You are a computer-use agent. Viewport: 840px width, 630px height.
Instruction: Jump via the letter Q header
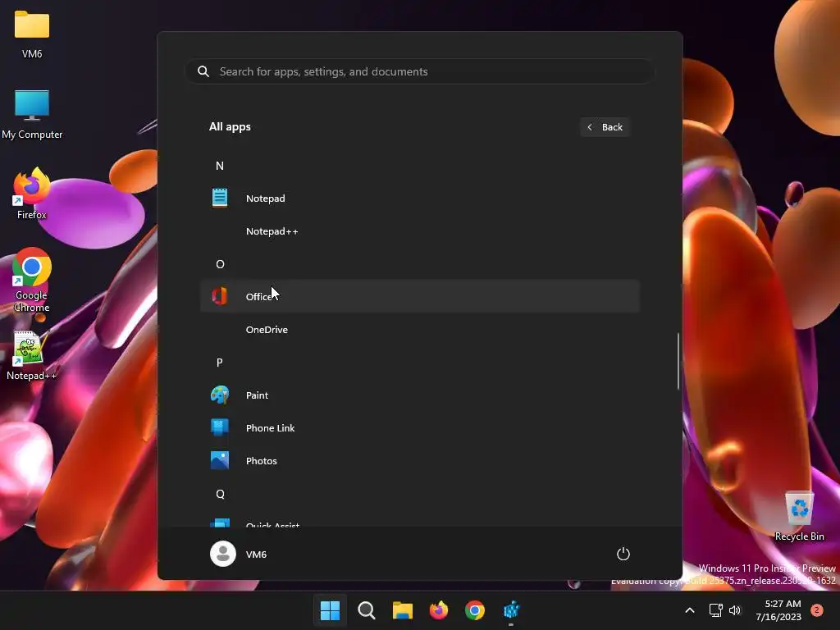click(220, 494)
